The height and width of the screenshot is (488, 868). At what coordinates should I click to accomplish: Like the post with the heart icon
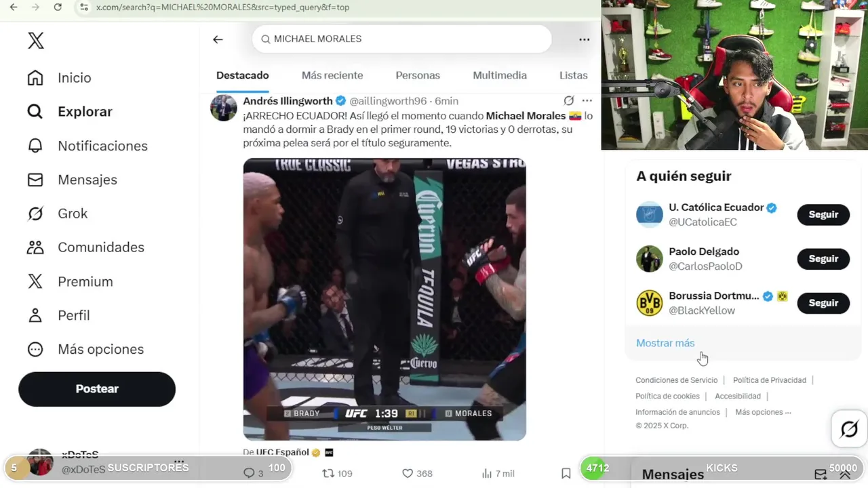408,473
